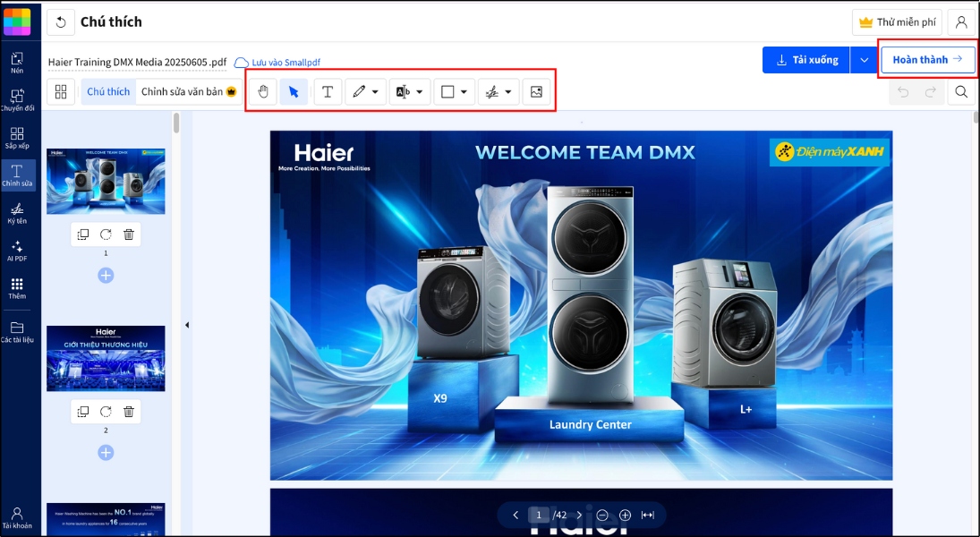Open the AI PDF sidebar panel

17,253
